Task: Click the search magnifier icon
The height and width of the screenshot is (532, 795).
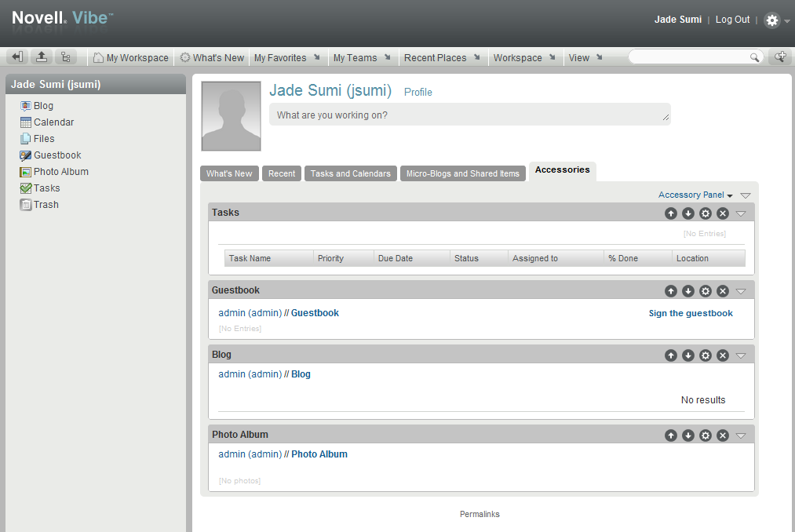Action: coord(753,56)
